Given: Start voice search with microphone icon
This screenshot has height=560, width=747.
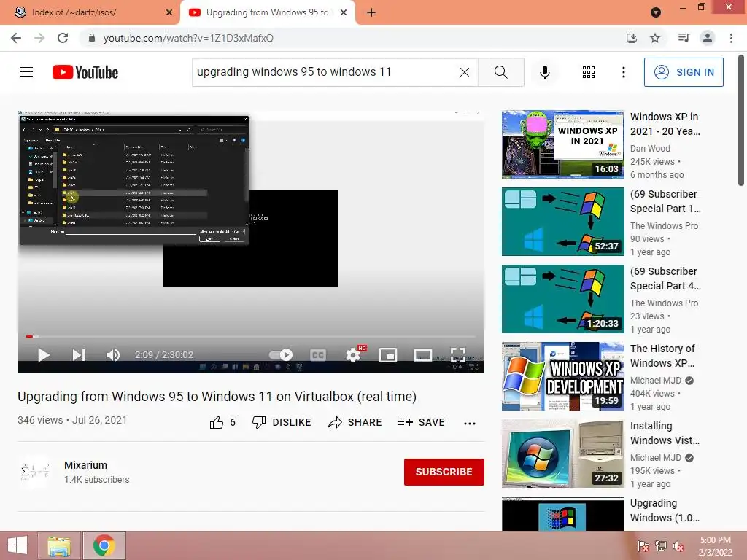Looking at the screenshot, I should [545, 72].
